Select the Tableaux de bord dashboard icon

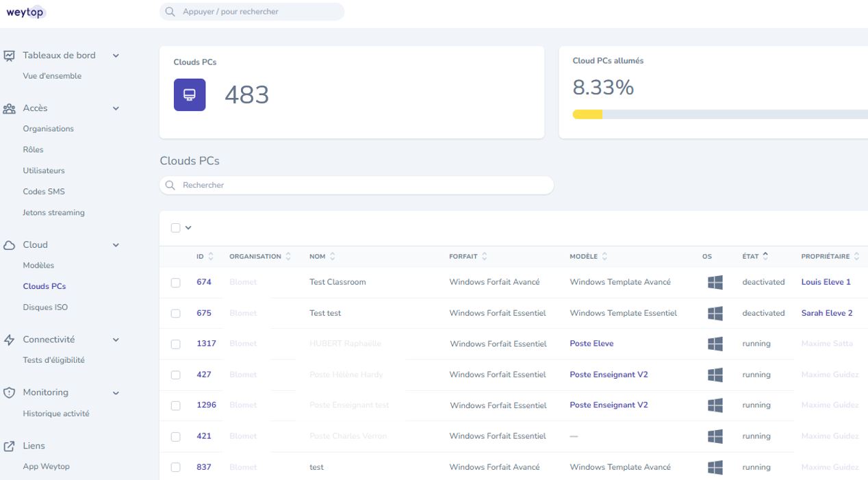[x=8, y=55]
